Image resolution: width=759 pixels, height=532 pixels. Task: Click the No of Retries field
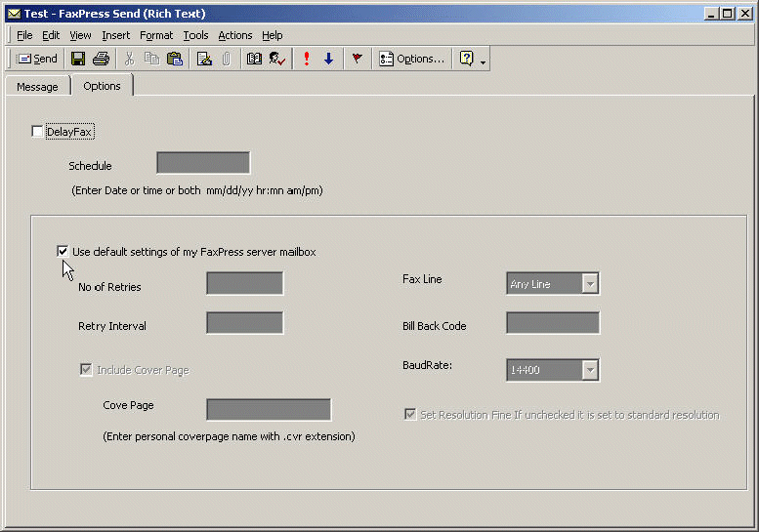pos(245,283)
